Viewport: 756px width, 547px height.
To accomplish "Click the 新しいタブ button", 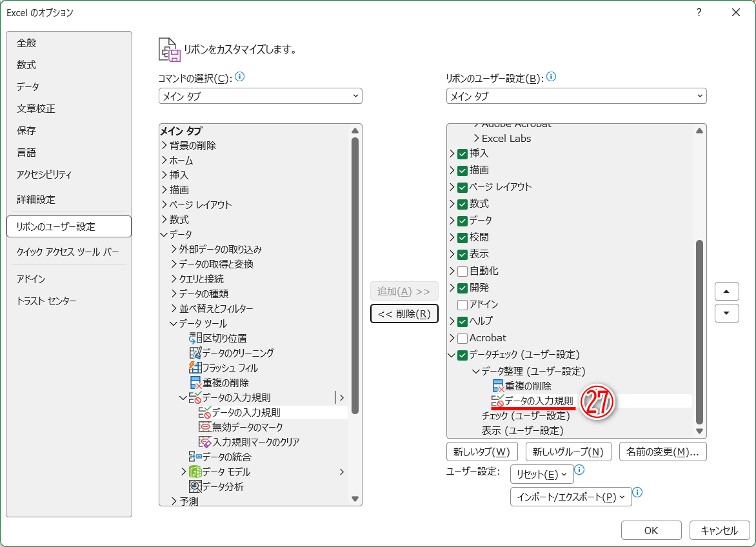I will click(x=482, y=452).
